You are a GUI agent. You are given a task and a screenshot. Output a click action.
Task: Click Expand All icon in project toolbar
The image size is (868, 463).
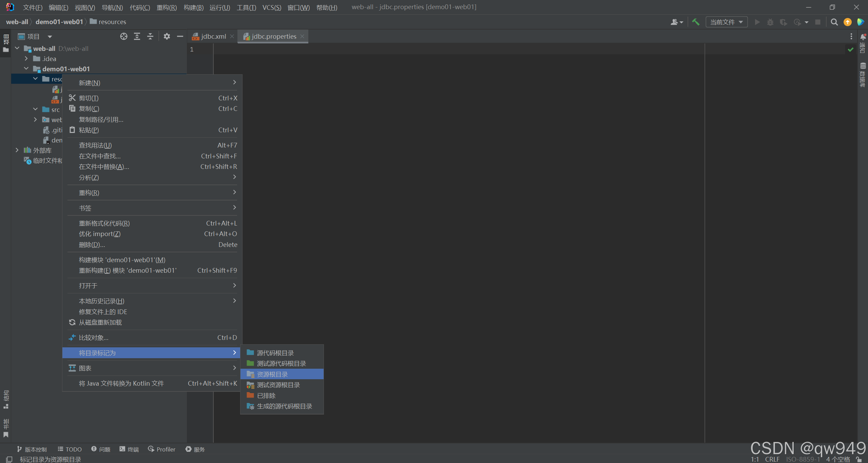tap(137, 36)
